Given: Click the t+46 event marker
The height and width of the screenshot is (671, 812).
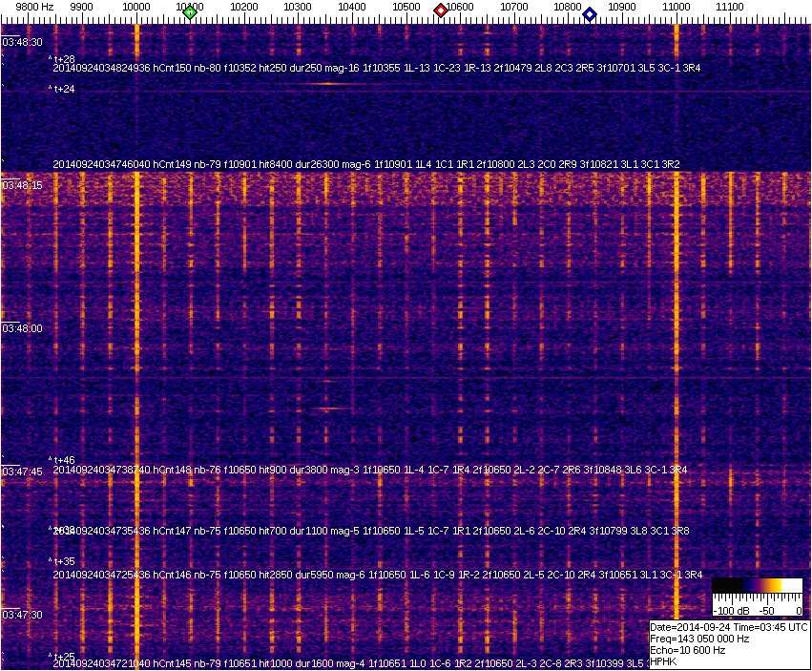Looking at the screenshot, I should point(62,459).
